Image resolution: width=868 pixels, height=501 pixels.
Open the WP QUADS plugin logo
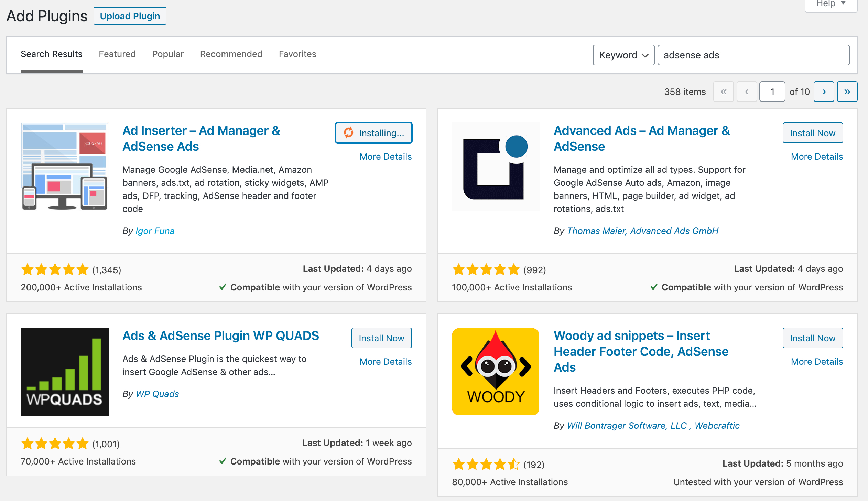click(64, 371)
